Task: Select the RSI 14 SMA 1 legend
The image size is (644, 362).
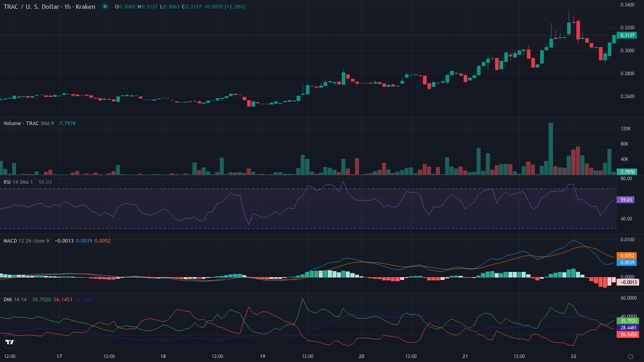Action: pos(18,182)
